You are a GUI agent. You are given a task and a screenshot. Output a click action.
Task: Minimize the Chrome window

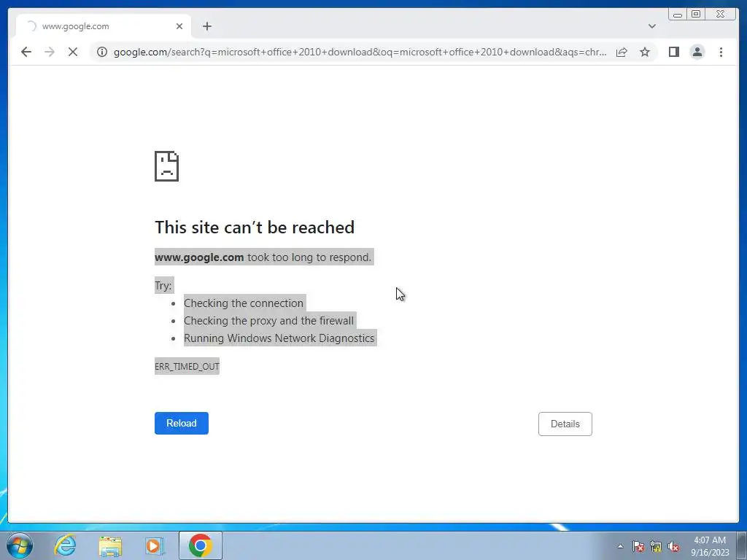[x=678, y=15]
